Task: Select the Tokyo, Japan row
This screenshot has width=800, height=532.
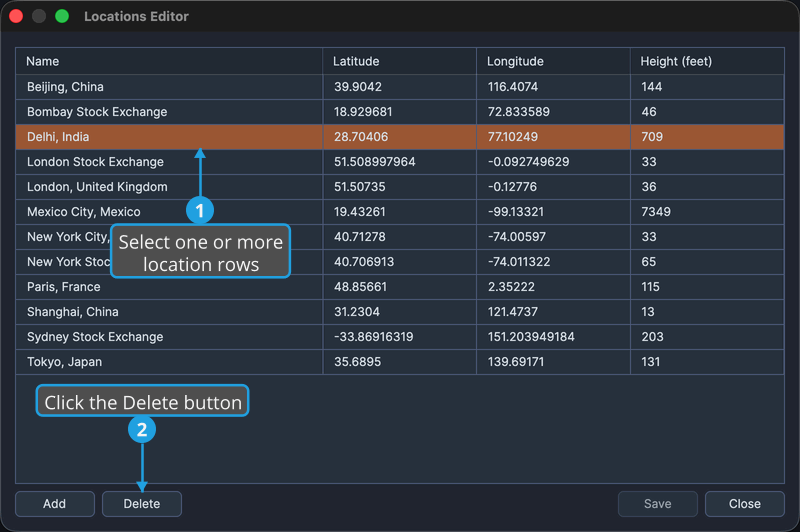Action: point(399,362)
